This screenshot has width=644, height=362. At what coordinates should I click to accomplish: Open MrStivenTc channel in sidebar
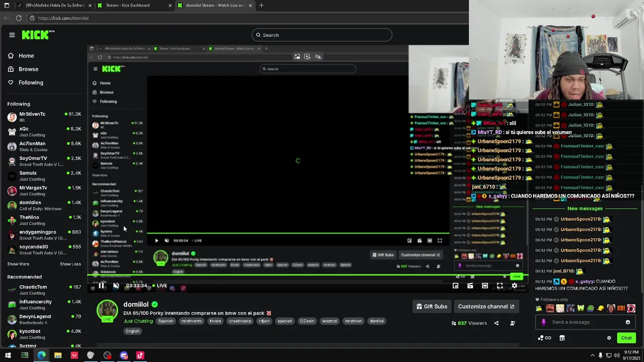44,117
